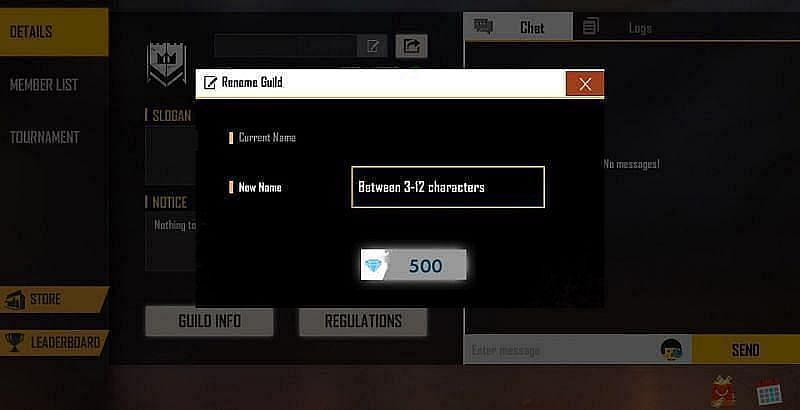Click the Enter message chat field

pos(560,350)
